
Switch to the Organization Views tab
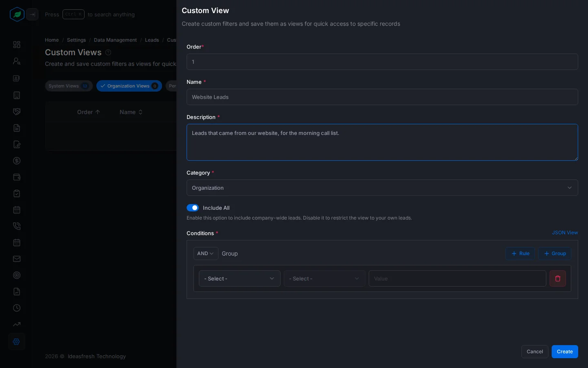click(129, 86)
